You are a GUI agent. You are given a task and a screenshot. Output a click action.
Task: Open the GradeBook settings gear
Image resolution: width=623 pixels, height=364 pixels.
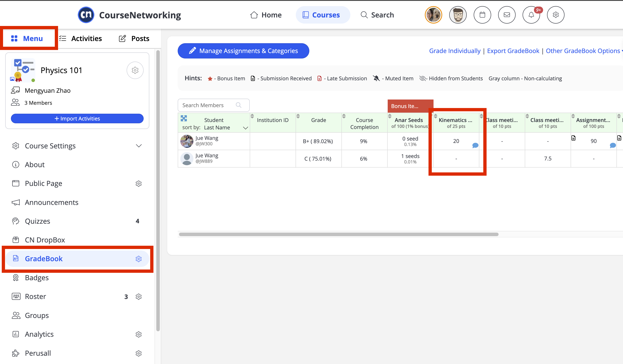138,259
